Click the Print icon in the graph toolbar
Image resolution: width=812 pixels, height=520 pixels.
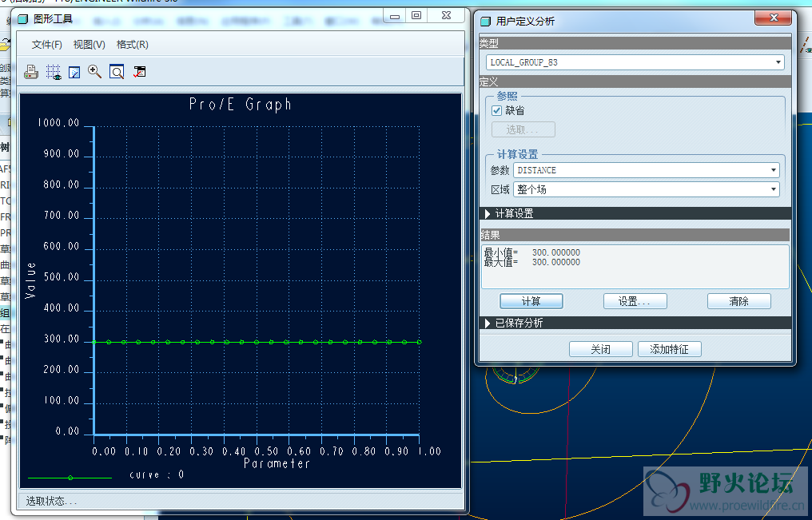tap(31, 72)
